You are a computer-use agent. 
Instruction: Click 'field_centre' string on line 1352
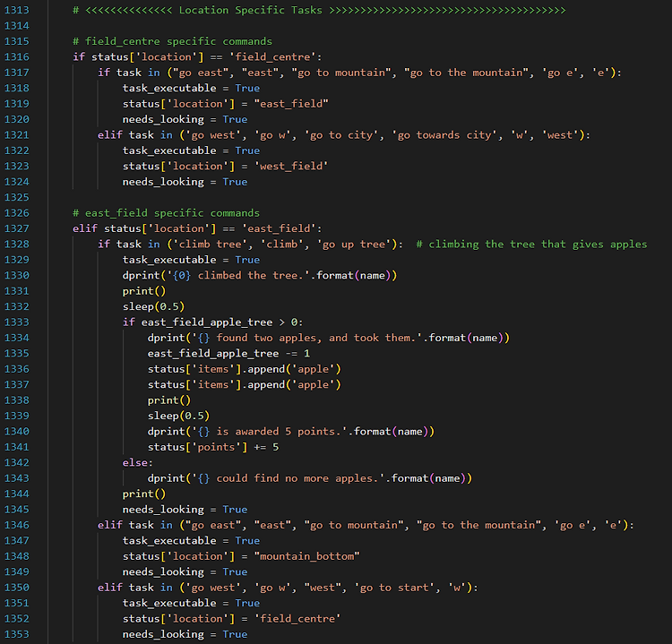(297, 618)
